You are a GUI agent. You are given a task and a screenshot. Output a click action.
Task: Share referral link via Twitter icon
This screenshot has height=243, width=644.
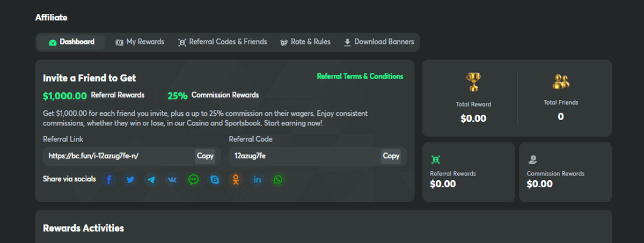coord(130,180)
